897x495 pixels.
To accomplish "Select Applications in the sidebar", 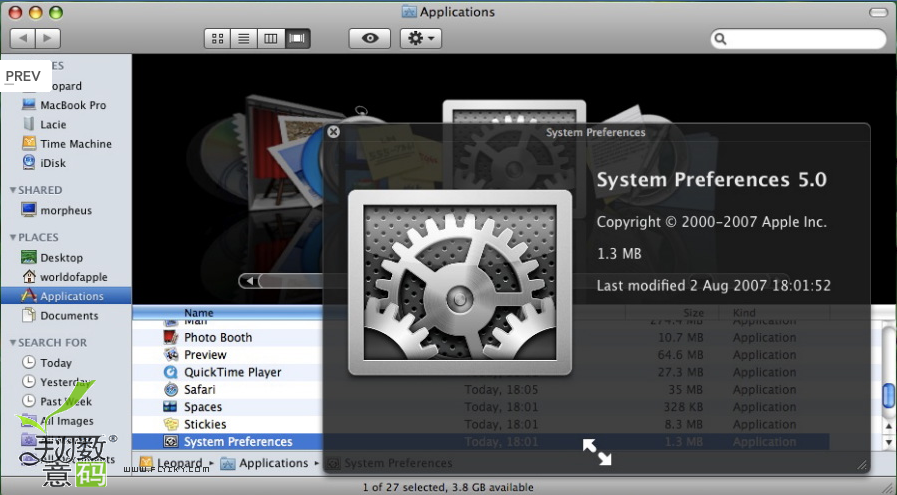I will pos(66,296).
